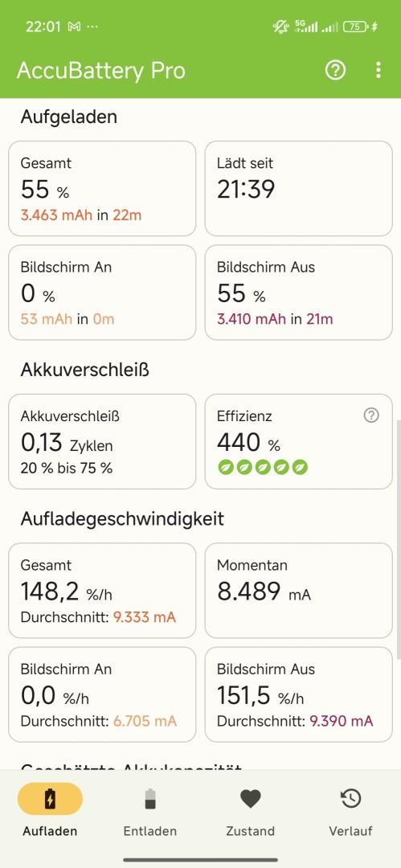Tap the Effizienz help question mark icon
Screen dimensions: 401x868
371,416
